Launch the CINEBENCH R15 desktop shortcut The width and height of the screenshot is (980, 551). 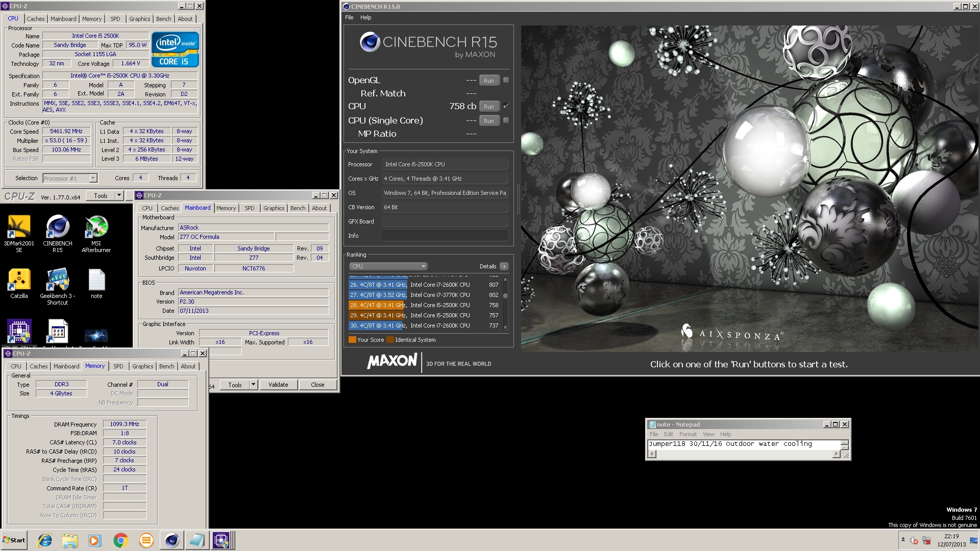(x=58, y=234)
